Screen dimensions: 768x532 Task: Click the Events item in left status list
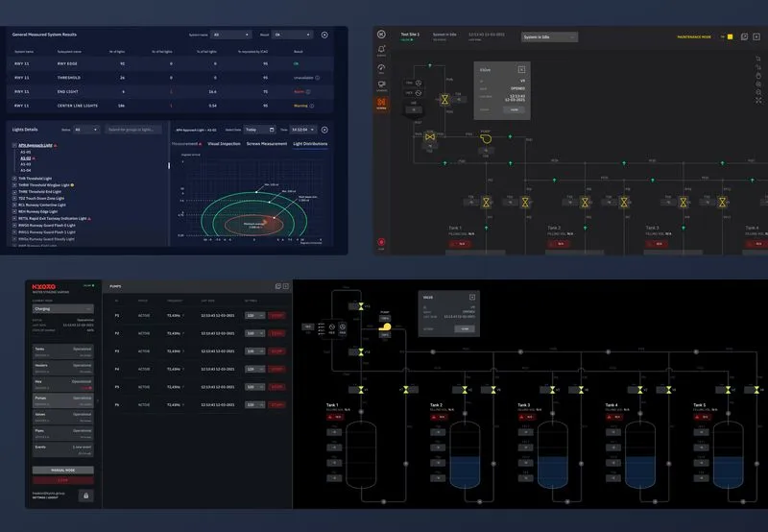coord(63,449)
